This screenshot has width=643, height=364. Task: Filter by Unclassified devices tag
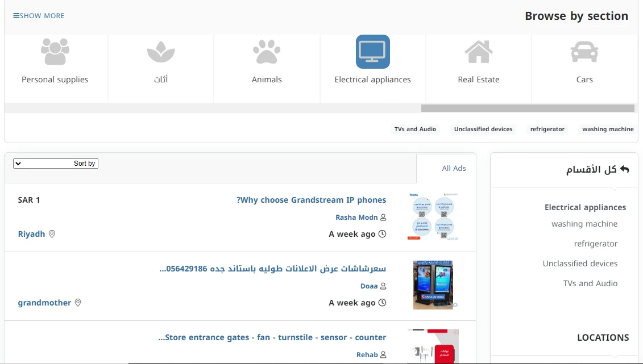click(483, 129)
